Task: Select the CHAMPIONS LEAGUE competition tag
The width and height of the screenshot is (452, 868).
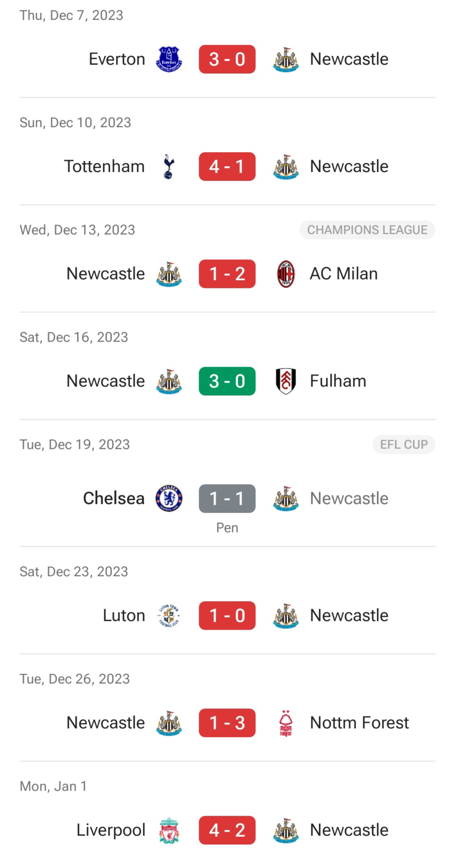Action: click(367, 230)
